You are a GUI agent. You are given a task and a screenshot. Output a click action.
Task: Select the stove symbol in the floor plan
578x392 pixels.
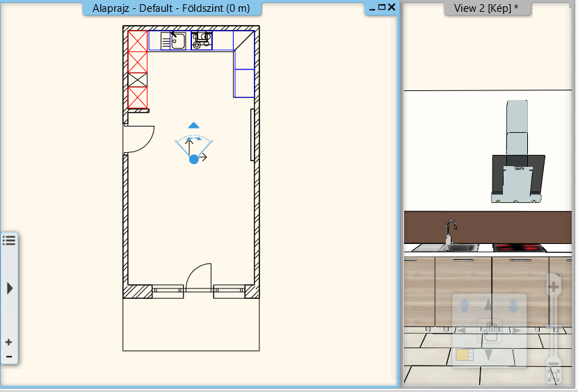(202, 40)
